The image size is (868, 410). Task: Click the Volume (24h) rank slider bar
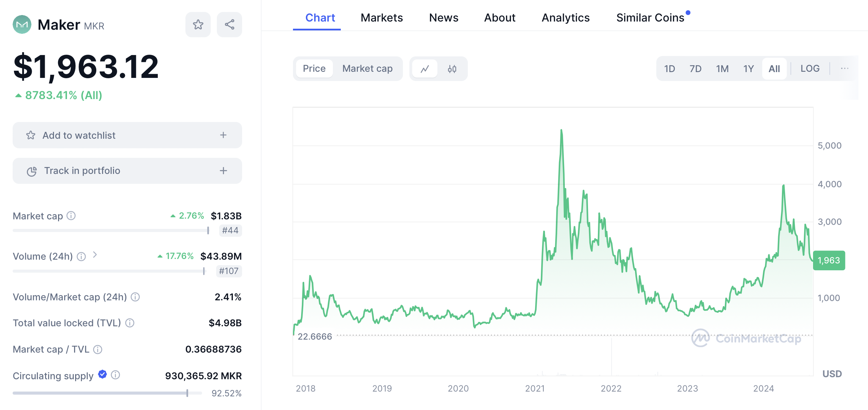pyautogui.click(x=109, y=271)
